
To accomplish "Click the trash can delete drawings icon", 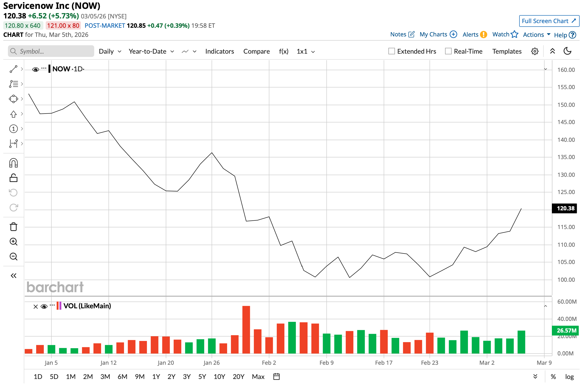I will tap(13, 227).
